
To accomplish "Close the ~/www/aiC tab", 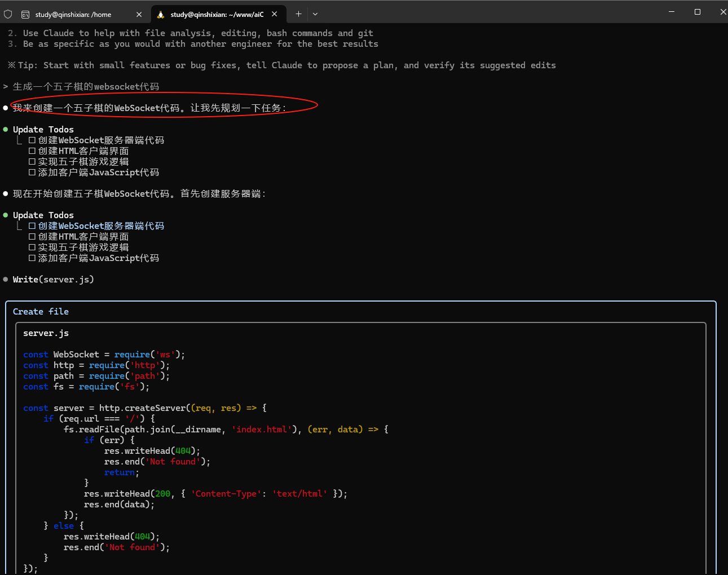I will point(275,14).
